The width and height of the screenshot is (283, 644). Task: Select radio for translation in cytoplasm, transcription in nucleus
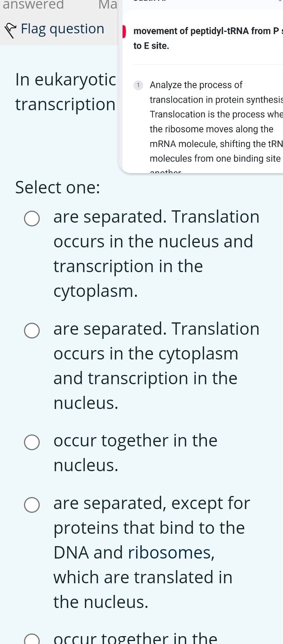(x=32, y=331)
